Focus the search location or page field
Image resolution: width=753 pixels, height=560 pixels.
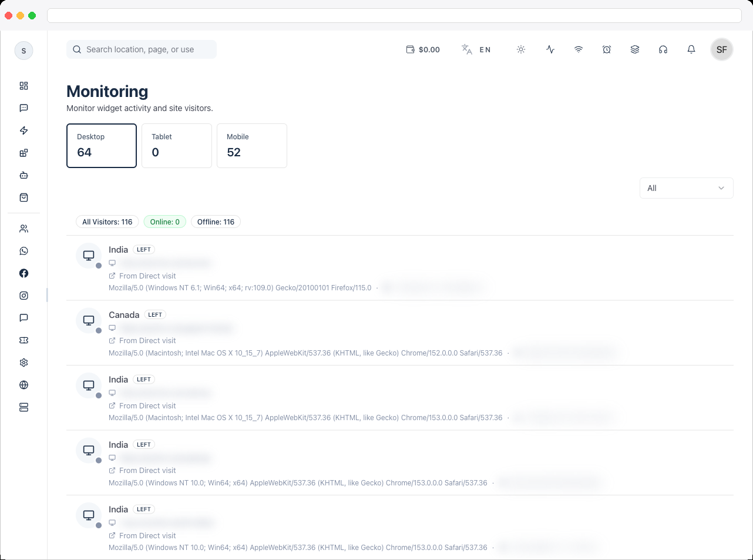point(142,49)
